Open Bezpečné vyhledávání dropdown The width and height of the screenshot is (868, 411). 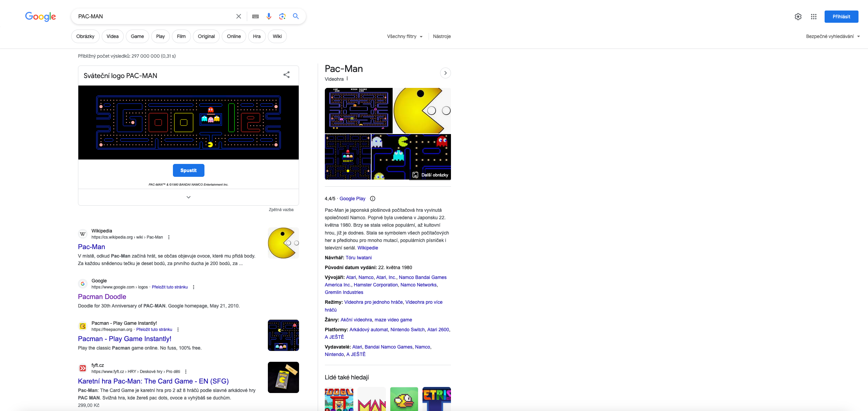tap(832, 36)
